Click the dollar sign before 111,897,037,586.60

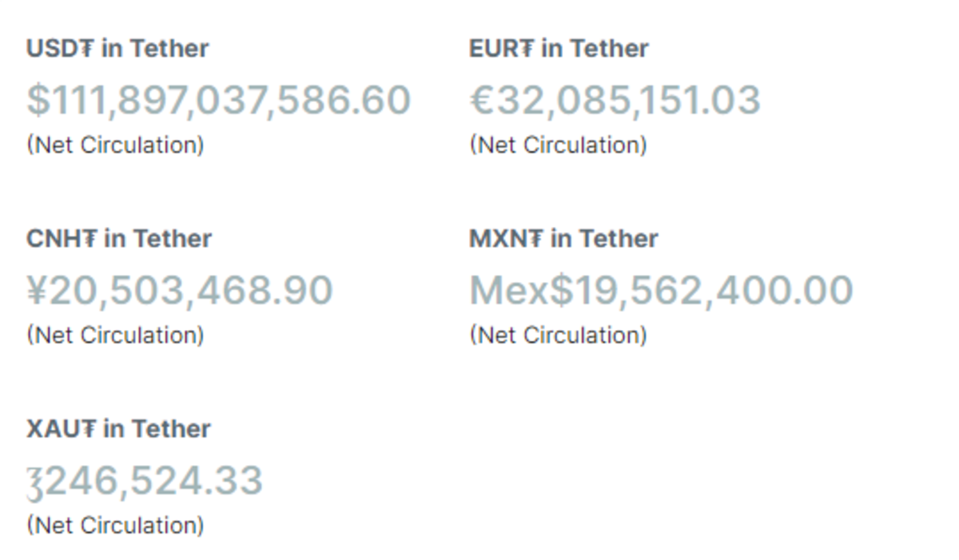tap(38, 100)
